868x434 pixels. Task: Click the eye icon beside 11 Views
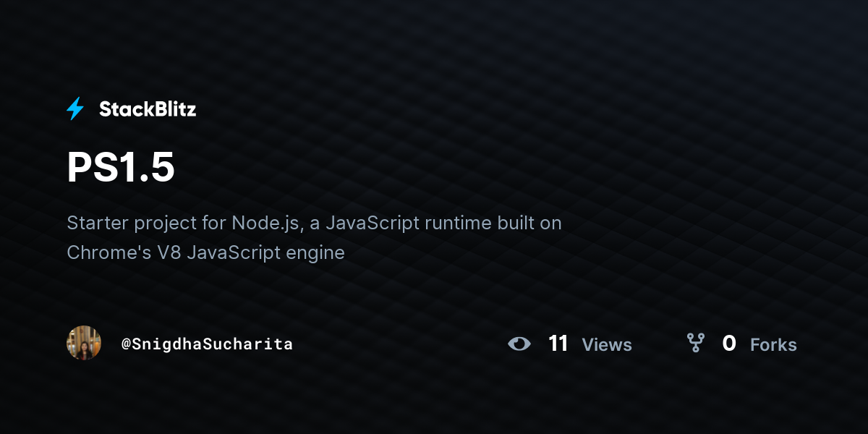519,344
